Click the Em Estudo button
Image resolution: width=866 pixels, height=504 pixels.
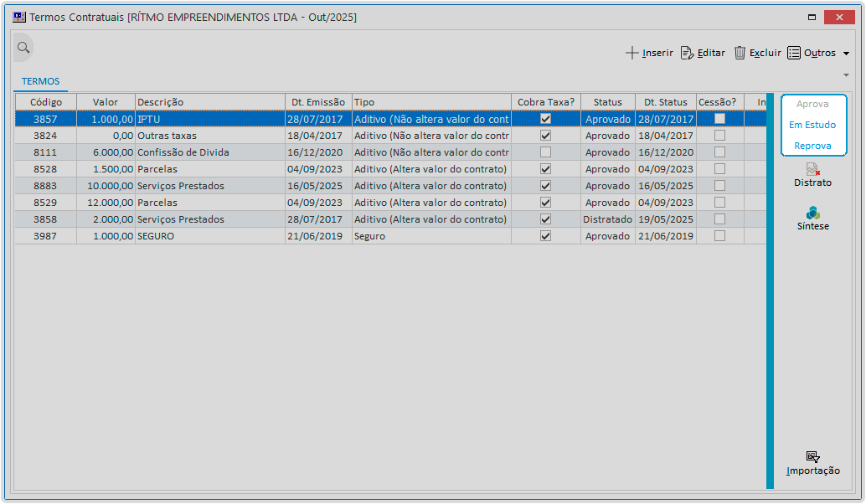coord(812,125)
